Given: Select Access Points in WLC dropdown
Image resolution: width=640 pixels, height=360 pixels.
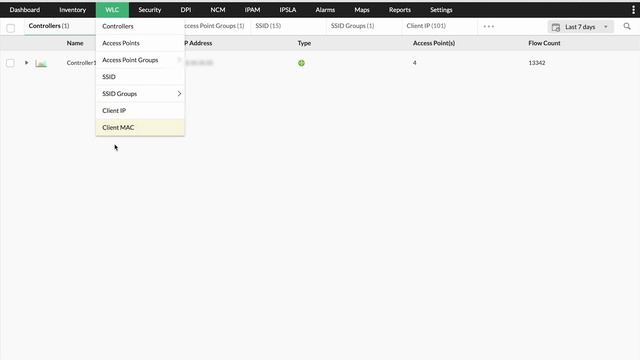Looking at the screenshot, I should 140,43.
